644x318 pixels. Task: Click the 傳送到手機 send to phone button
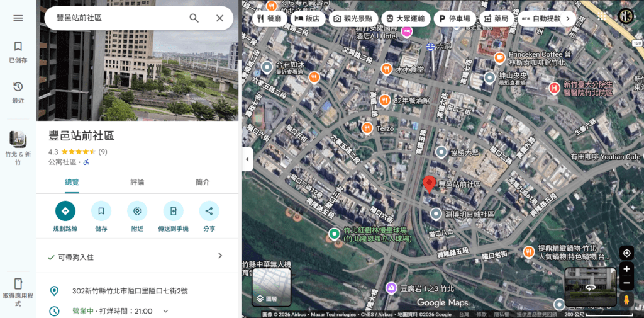[x=174, y=211]
